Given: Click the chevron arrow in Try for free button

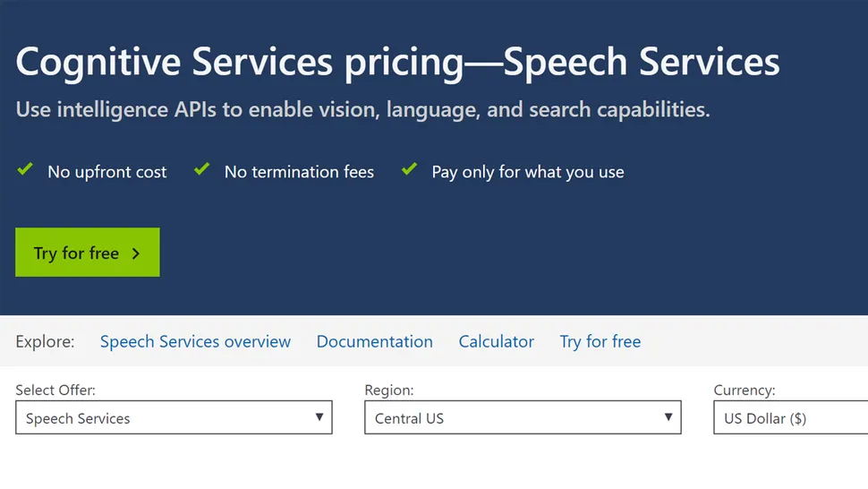Looking at the screenshot, I should point(136,253).
